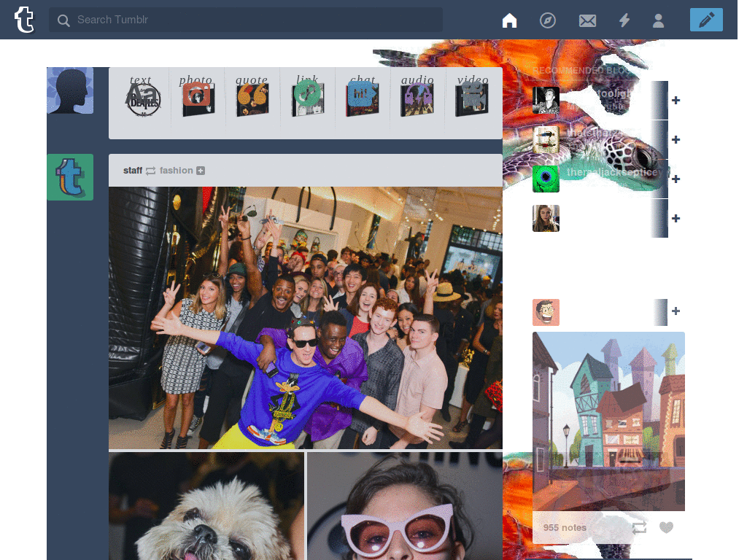
Task: Create a new quote post
Action: [x=252, y=97]
